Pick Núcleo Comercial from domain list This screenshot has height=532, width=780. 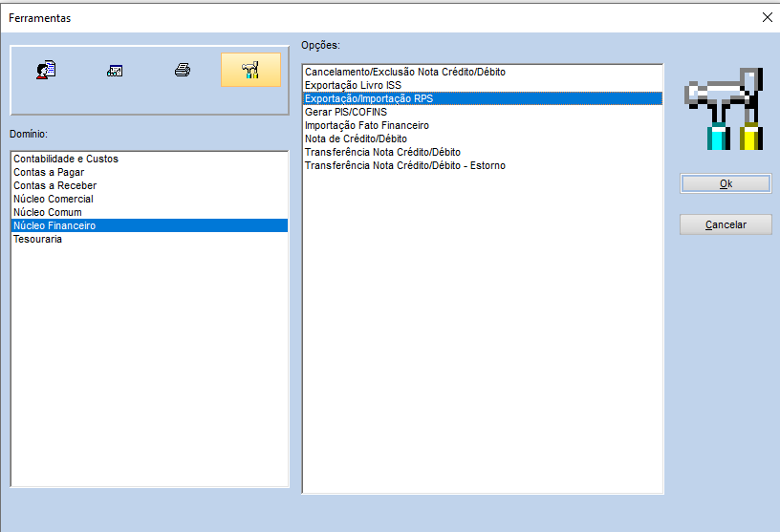54,199
